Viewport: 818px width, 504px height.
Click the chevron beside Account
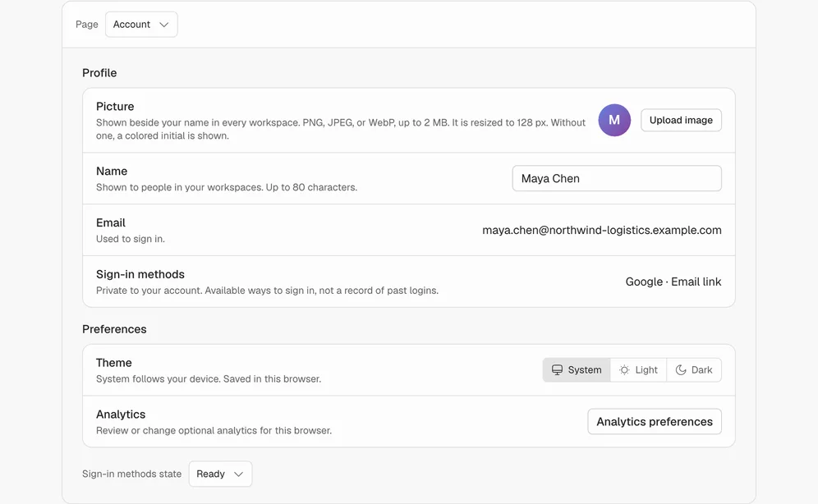point(163,25)
